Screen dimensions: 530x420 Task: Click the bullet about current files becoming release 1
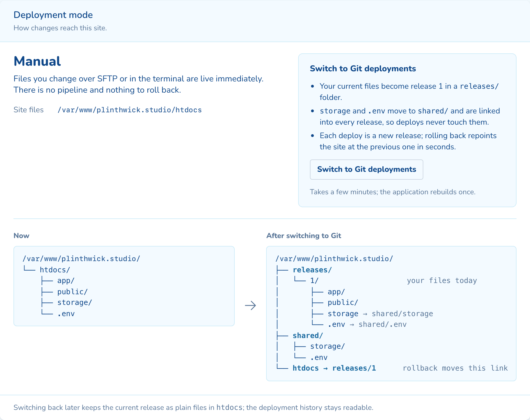[x=409, y=92]
